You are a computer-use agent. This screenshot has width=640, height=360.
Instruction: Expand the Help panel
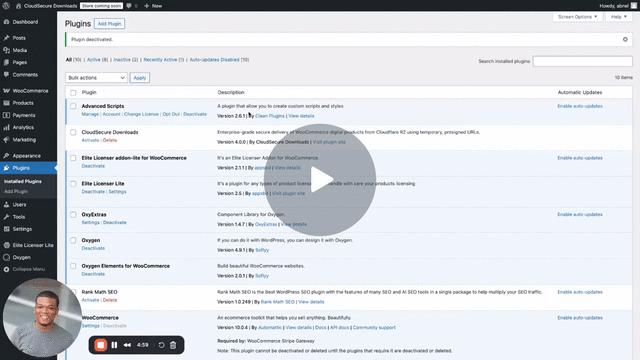tap(619, 17)
